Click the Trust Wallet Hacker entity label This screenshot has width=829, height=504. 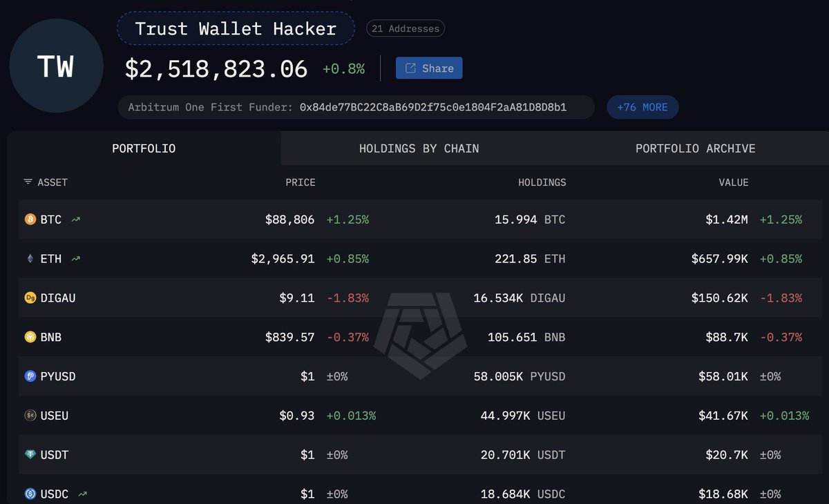click(236, 29)
